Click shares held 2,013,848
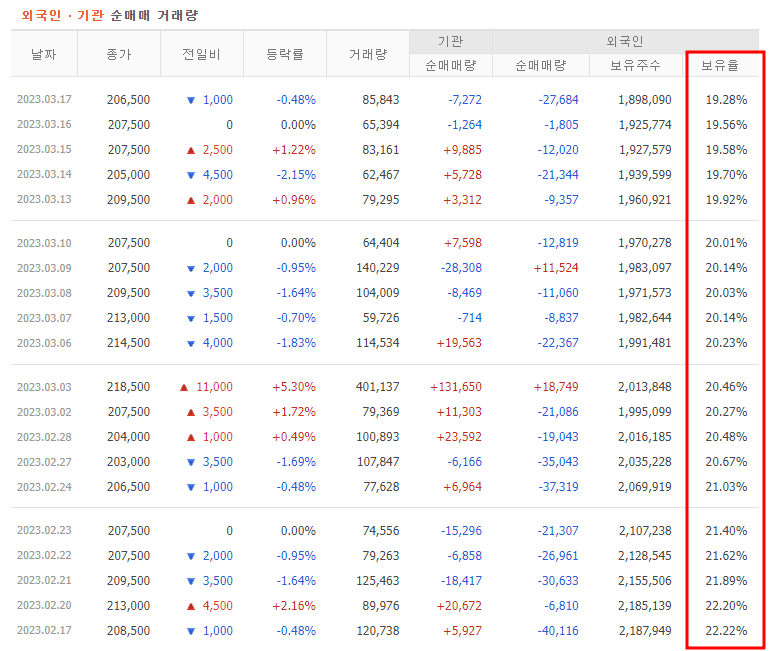 click(645, 387)
